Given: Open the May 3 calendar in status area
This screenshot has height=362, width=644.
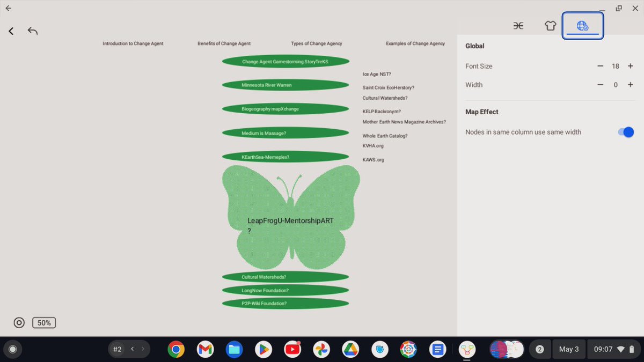Looking at the screenshot, I should (x=569, y=349).
